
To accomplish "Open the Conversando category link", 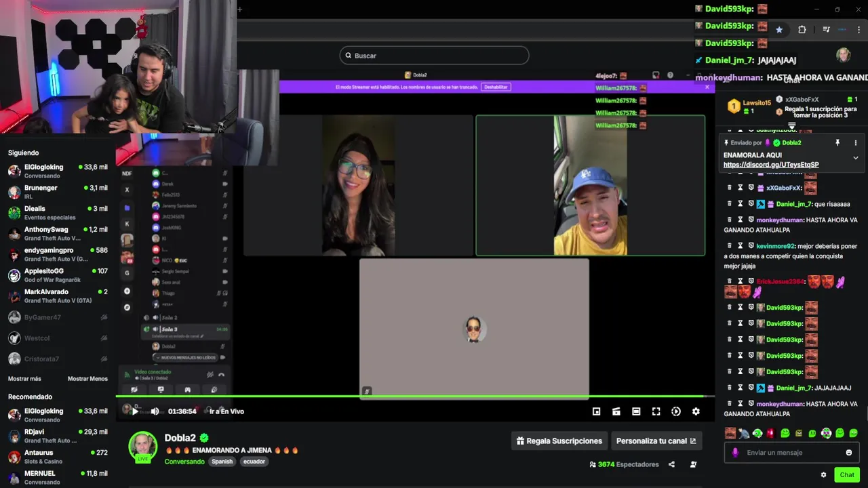I will click(184, 462).
